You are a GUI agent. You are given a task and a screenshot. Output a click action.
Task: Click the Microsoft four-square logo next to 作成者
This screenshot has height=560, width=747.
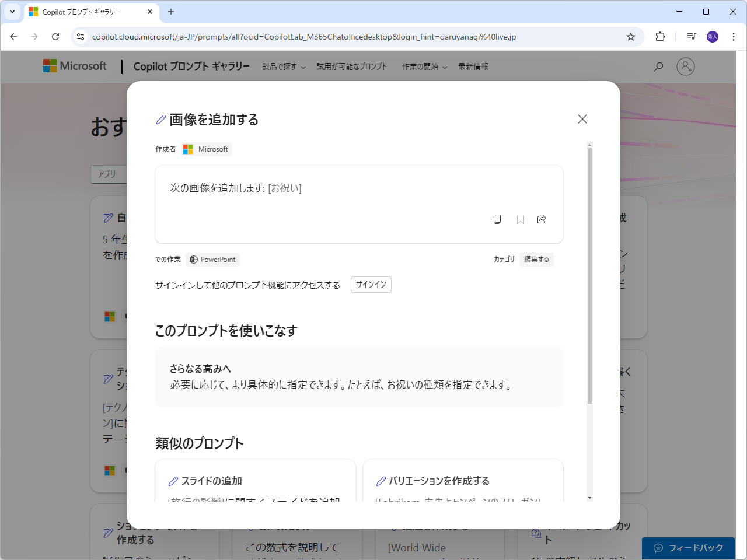[x=187, y=149]
